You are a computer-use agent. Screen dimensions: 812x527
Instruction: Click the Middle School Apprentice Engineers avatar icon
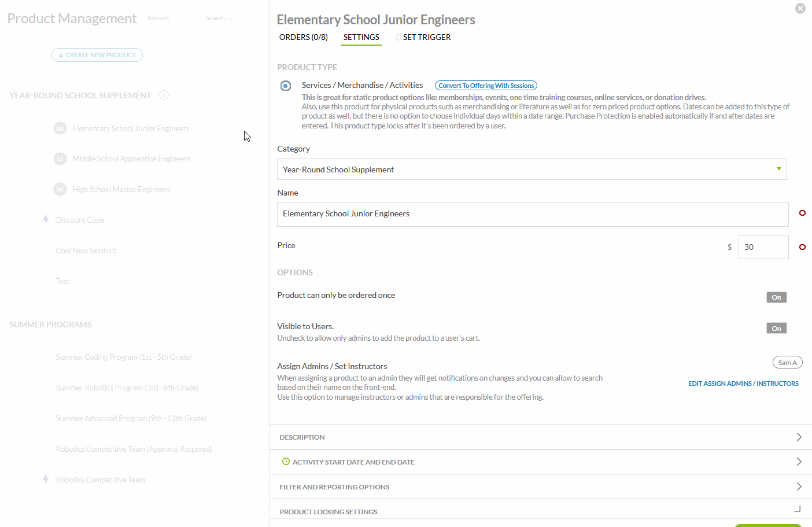[60, 159]
